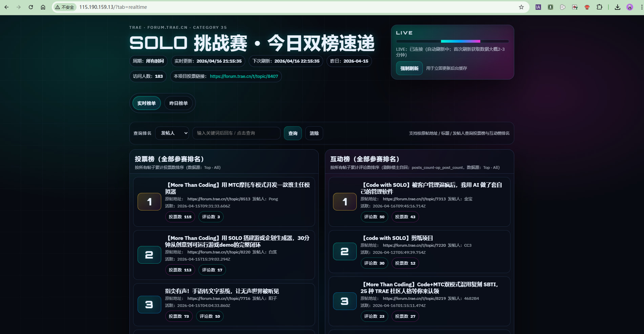Expand the 发帖人 query type dropdown

[172, 133]
